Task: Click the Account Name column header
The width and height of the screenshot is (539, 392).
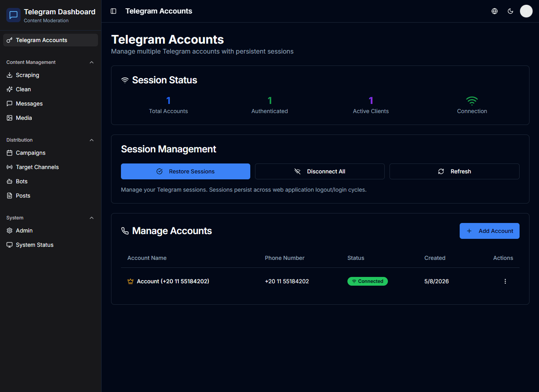Action: point(147,258)
